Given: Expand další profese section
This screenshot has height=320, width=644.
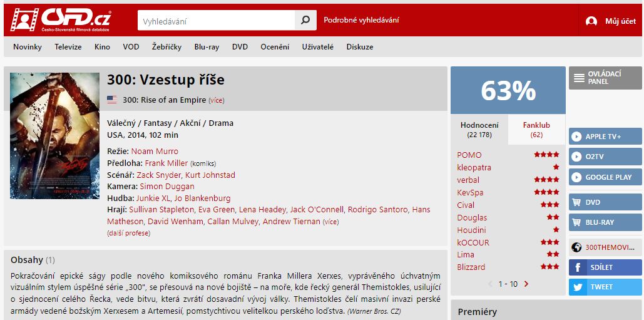Looking at the screenshot, I should point(128,234).
